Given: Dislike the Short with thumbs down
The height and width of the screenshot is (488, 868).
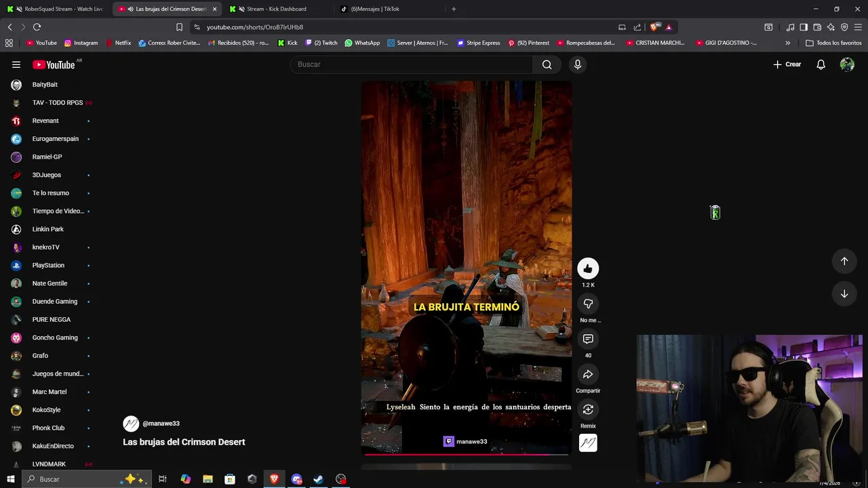Looking at the screenshot, I should point(588,304).
